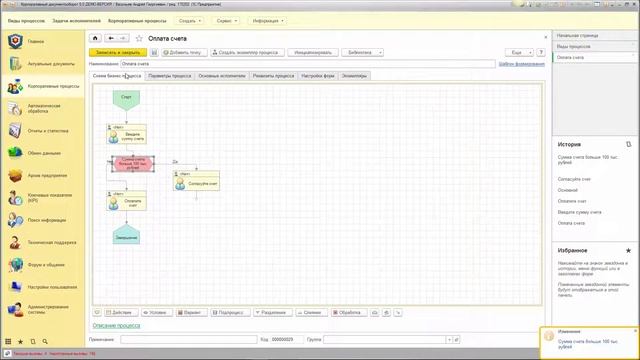Open Шаблон формирования link

[x=522, y=64]
